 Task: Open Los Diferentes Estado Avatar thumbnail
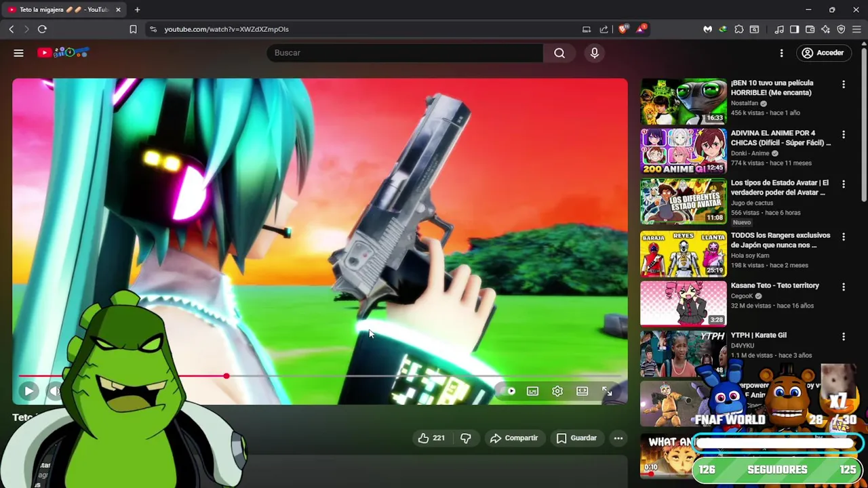(x=684, y=201)
